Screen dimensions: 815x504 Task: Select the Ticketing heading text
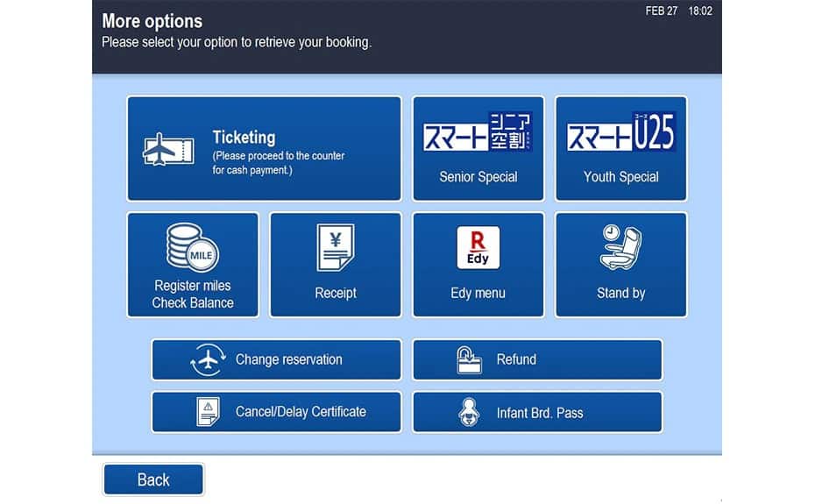pyautogui.click(x=244, y=138)
